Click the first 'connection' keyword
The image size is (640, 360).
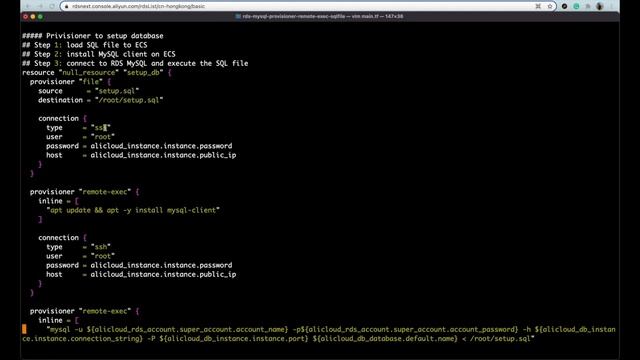(x=58, y=118)
